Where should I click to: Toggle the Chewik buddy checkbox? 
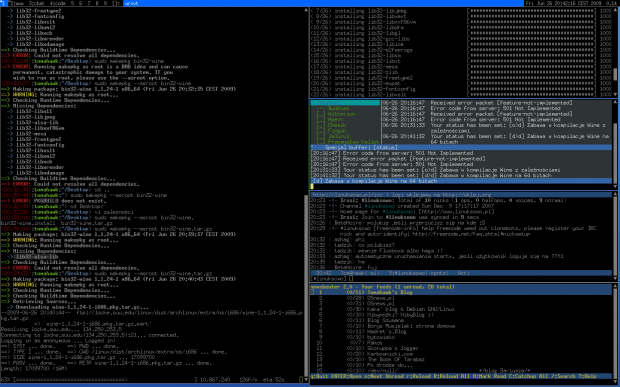[x=320, y=125]
